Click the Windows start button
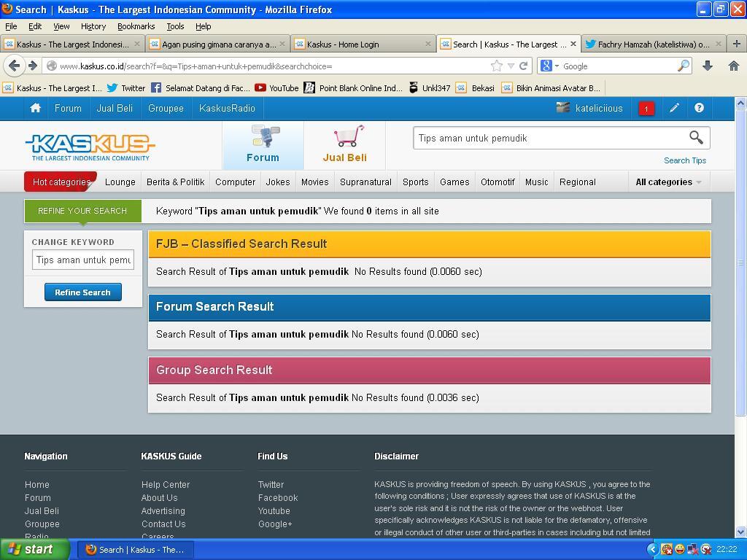747x560 pixels. tap(34, 550)
